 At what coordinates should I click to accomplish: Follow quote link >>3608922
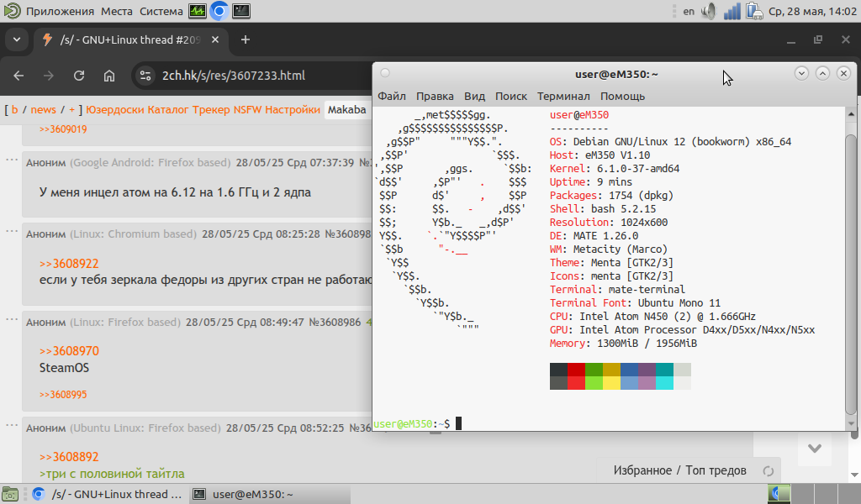[x=69, y=264]
